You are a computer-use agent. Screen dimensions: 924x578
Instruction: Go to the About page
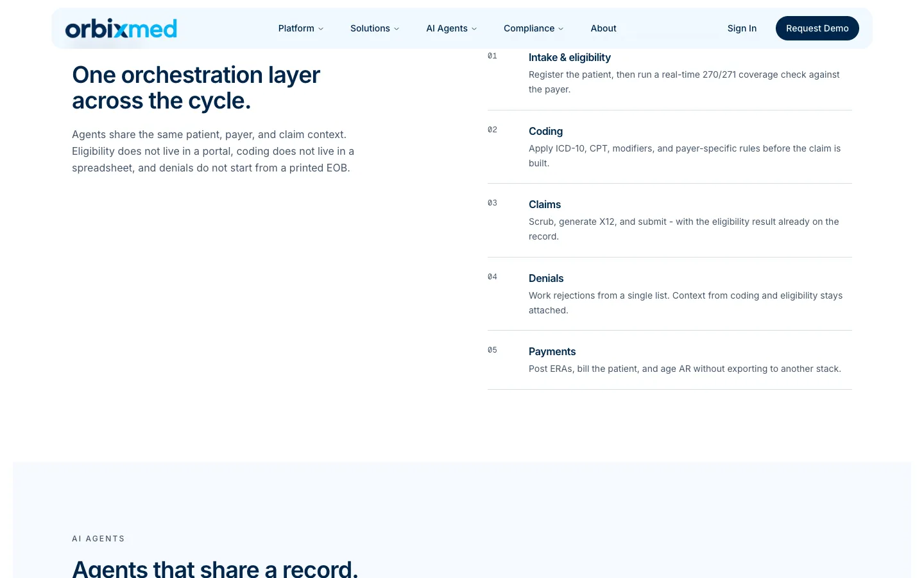coord(603,28)
